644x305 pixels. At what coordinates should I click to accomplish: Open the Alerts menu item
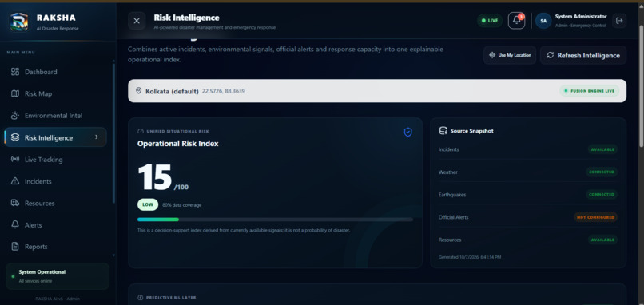tap(55, 224)
